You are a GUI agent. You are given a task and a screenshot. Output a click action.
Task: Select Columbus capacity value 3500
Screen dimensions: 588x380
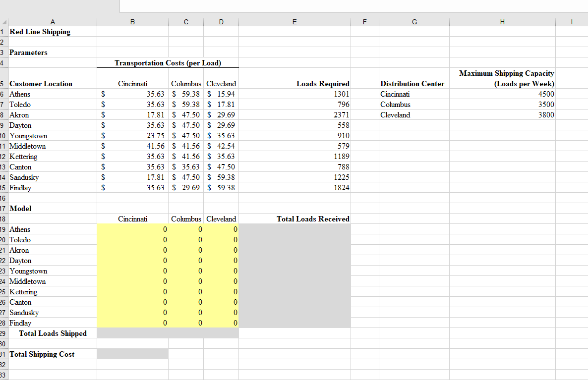(x=502, y=105)
